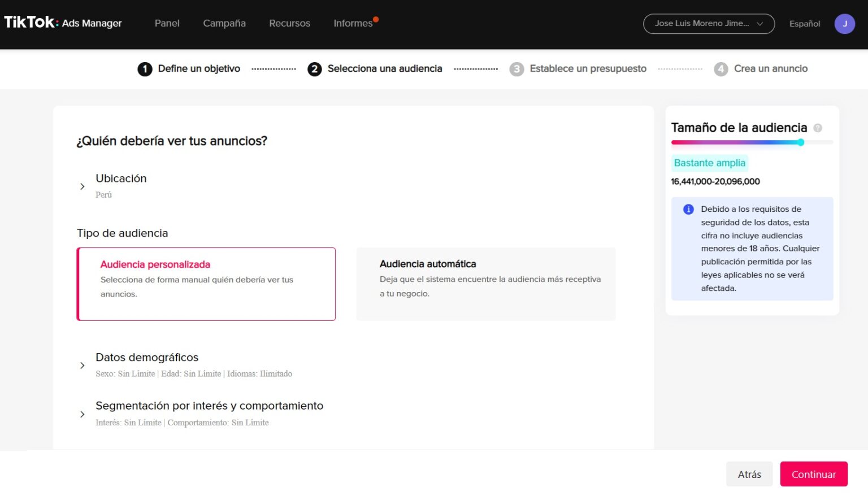Select the Audiencia personalizada card
The width and height of the screenshot is (868, 496).
tap(206, 284)
